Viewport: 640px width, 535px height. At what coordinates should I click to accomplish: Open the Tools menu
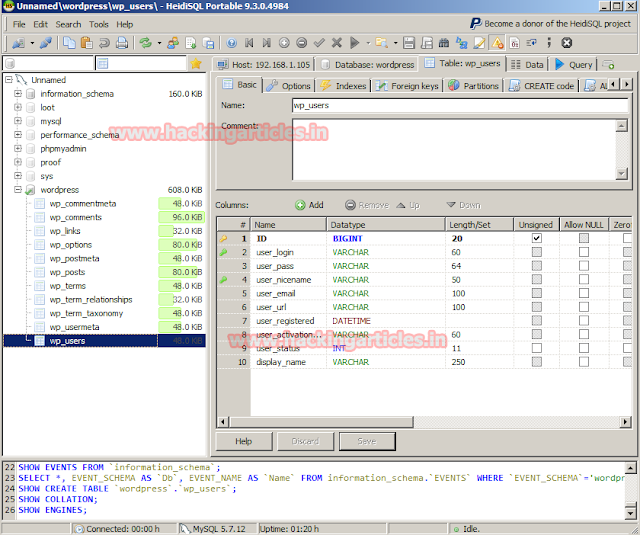pyautogui.click(x=98, y=24)
